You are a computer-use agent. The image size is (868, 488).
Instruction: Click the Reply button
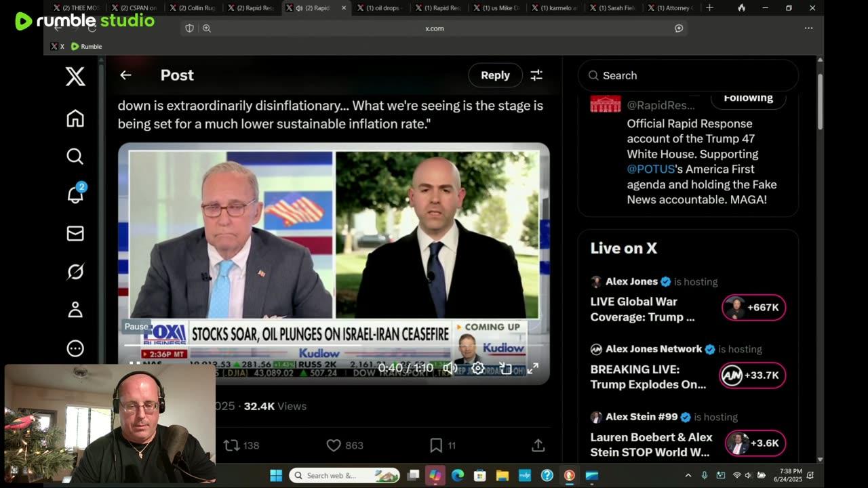pyautogui.click(x=495, y=75)
